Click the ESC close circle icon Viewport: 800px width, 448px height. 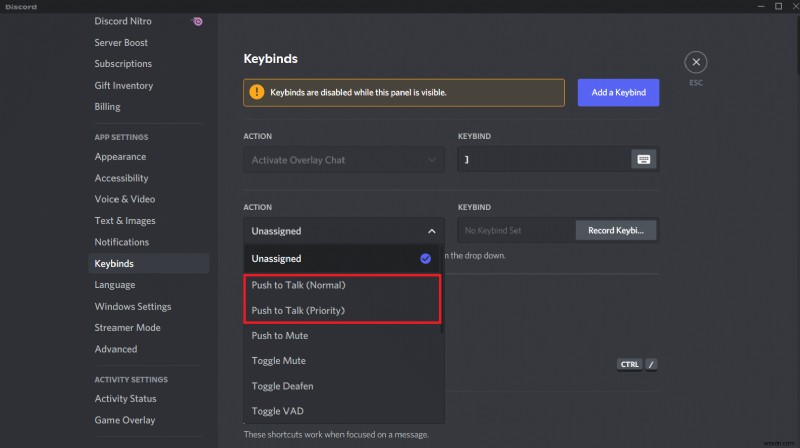click(696, 62)
